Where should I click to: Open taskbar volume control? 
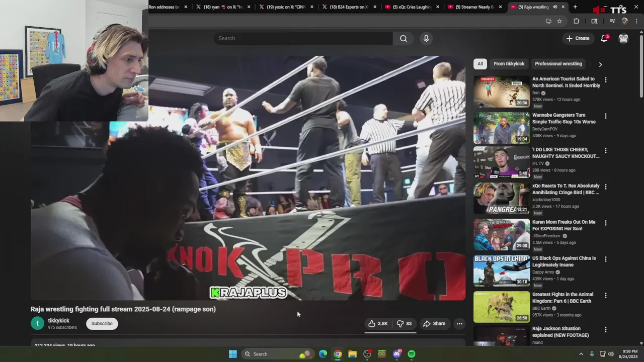[x=611, y=354]
